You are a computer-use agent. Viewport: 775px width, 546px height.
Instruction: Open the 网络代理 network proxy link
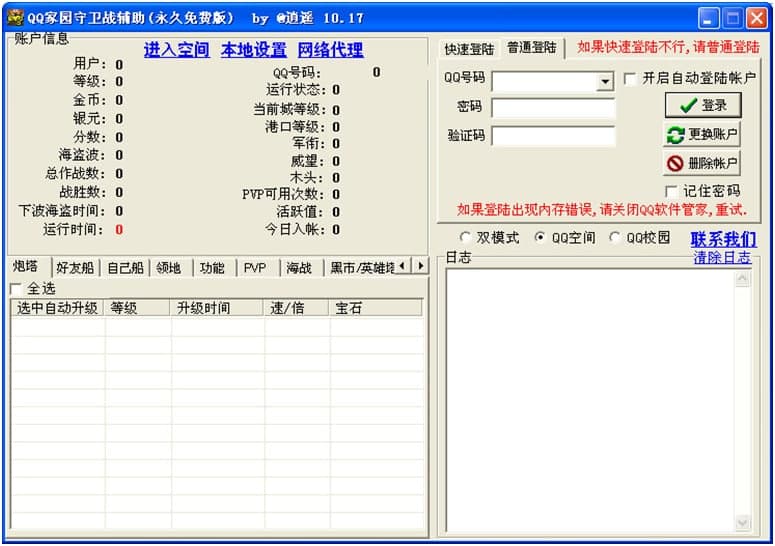[x=330, y=50]
